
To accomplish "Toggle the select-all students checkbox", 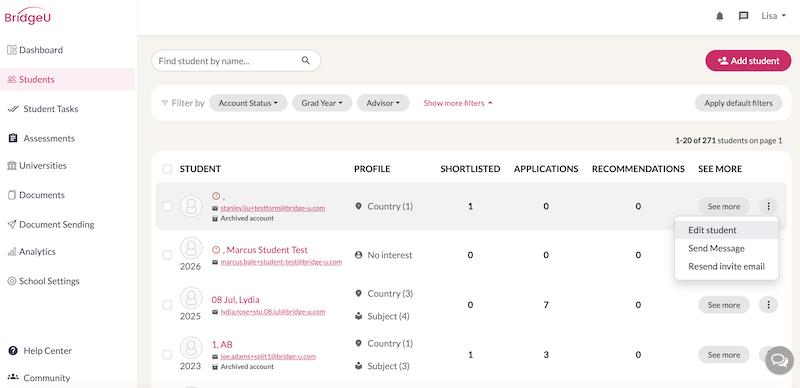I will coord(167,168).
